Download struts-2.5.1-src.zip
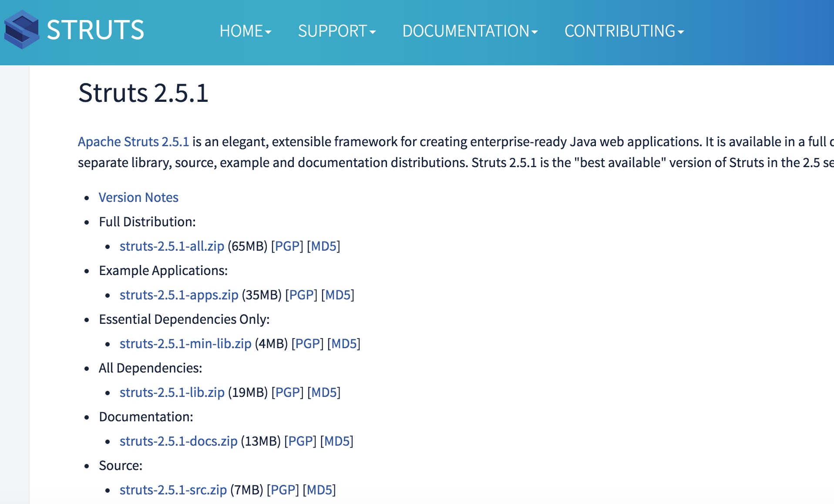The image size is (834, 504). tap(173, 490)
